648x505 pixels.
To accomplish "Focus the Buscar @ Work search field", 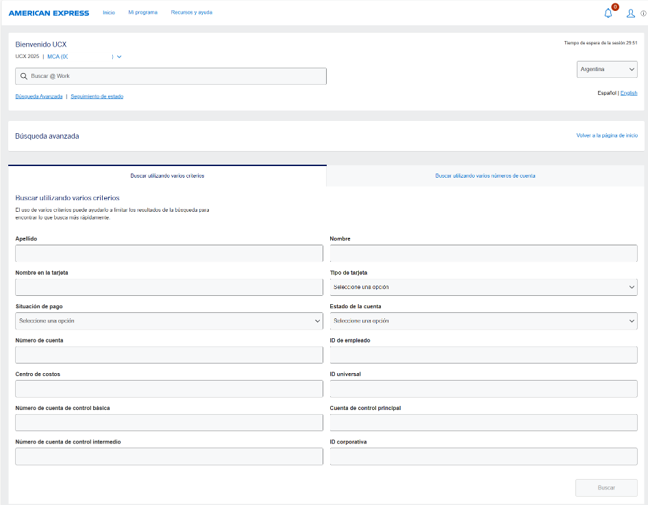I will pyautogui.click(x=171, y=76).
